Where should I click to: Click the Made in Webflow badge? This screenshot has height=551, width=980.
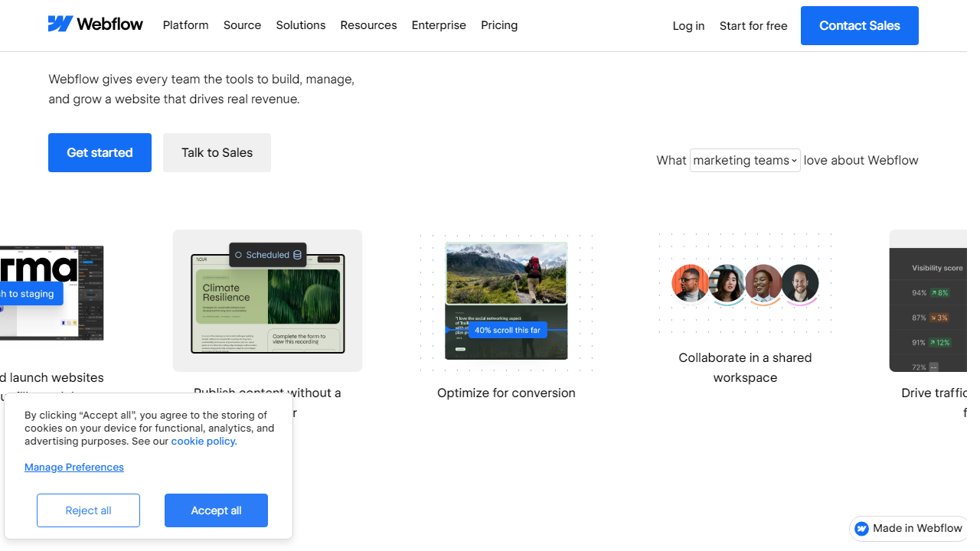[x=908, y=529]
